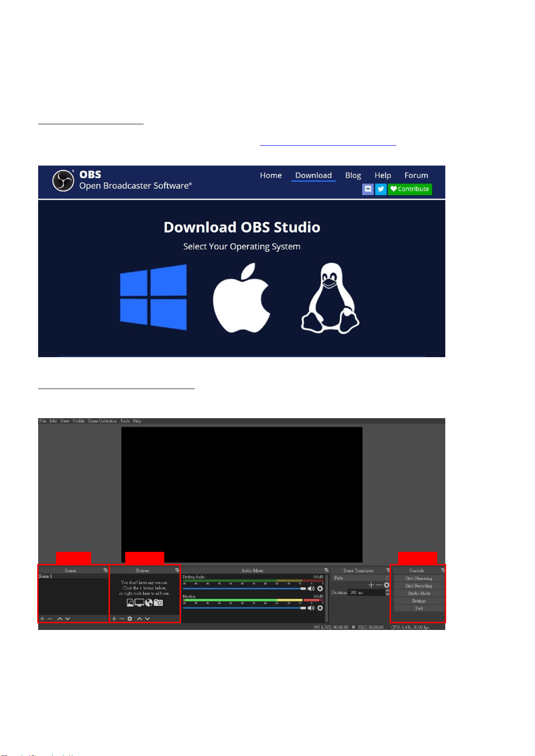Open the File menu in OBS
Image resolution: width=535 pixels, height=756 pixels.
click(x=43, y=421)
